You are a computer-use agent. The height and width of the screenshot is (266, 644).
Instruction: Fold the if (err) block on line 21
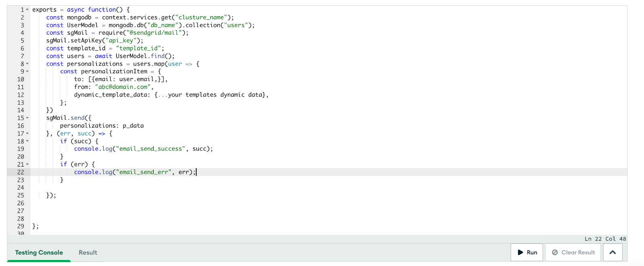click(x=27, y=165)
